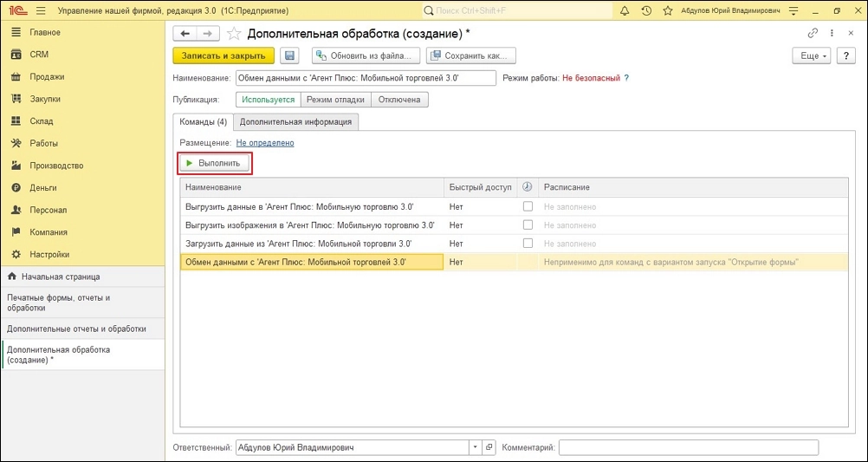Click Записать и закрыть button

coord(223,55)
